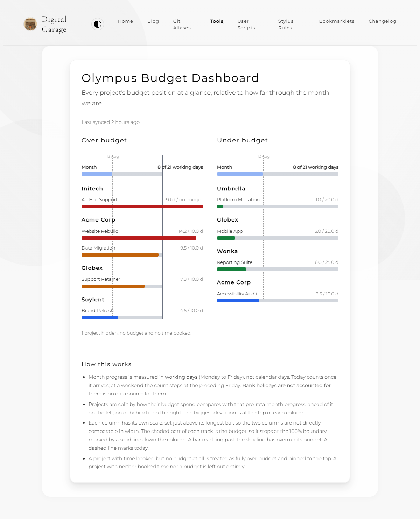Click the Digital Garage logo image

point(30,24)
